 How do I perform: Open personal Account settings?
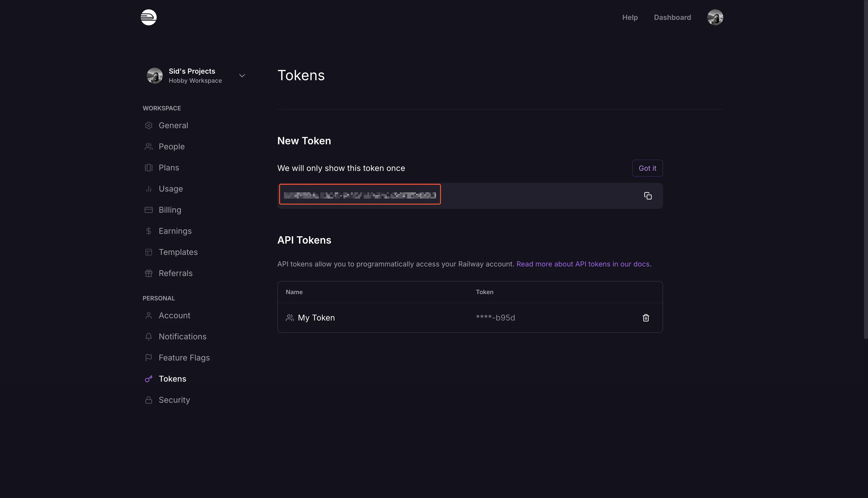174,315
